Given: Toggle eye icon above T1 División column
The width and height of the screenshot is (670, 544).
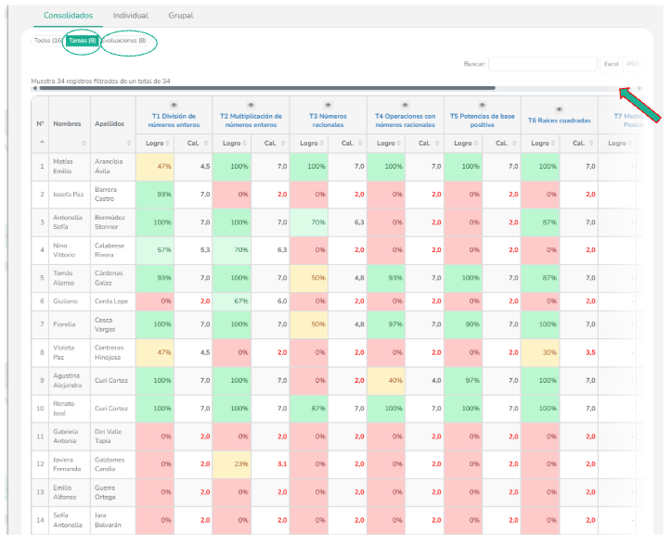Looking at the screenshot, I should [173, 104].
